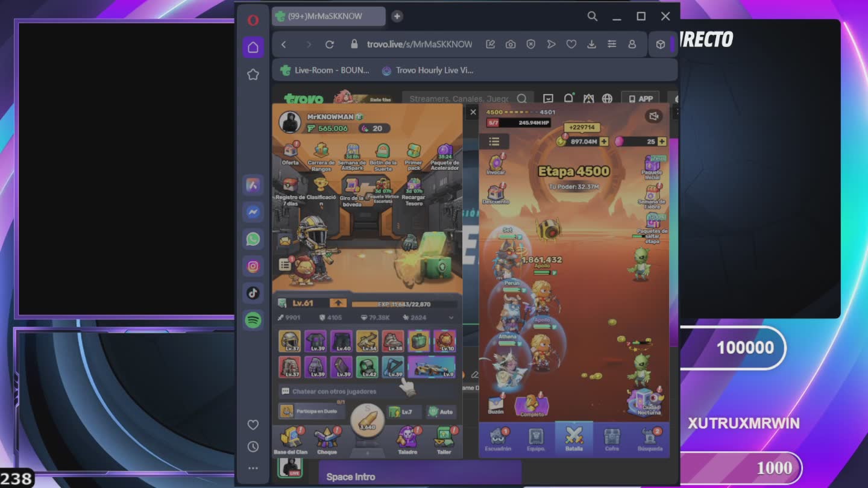Viewport: 868px width, 488px height.
Task: Click the Lv.7 chest upgrade button
Action: pos(404,412)
